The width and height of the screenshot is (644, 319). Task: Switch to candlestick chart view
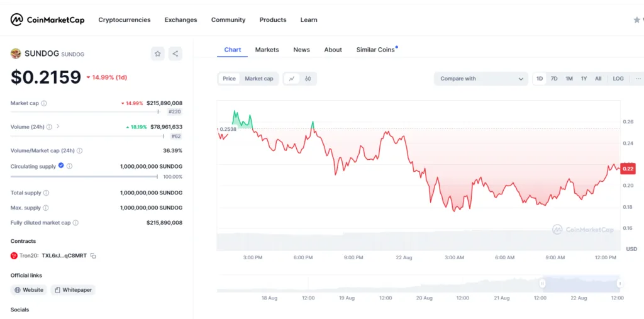point(308,79)
